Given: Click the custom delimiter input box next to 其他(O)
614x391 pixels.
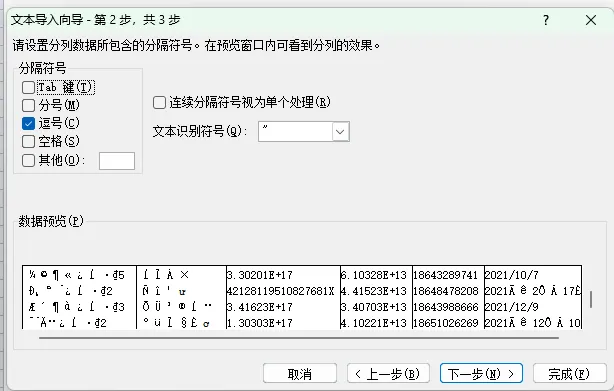Looking at the screenshot, I should pos(117,161).
